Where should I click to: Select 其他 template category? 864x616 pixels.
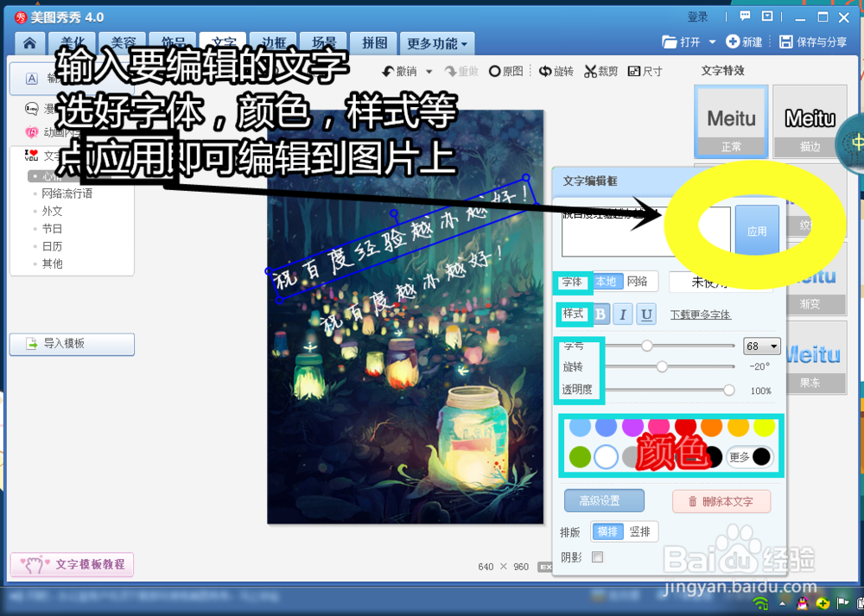click(53, 264)
